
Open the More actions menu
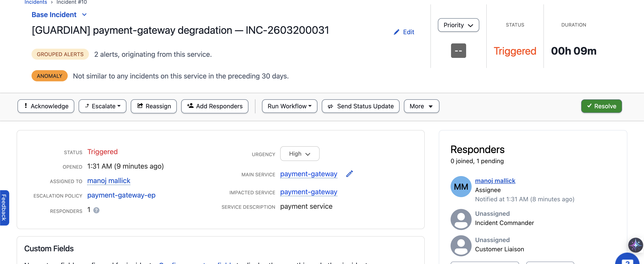[421, 106]
